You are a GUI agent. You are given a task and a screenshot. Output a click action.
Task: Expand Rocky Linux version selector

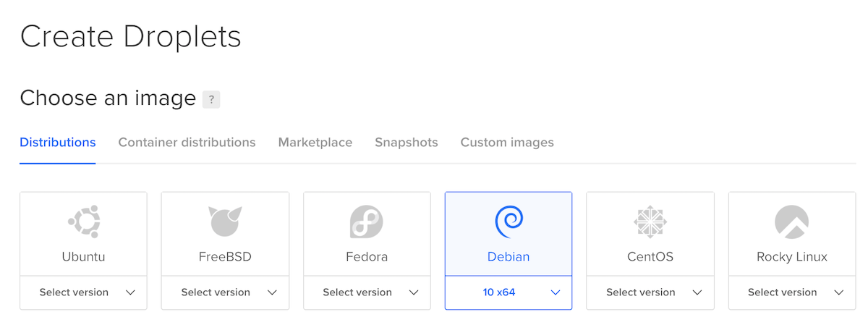coord(791,292)
